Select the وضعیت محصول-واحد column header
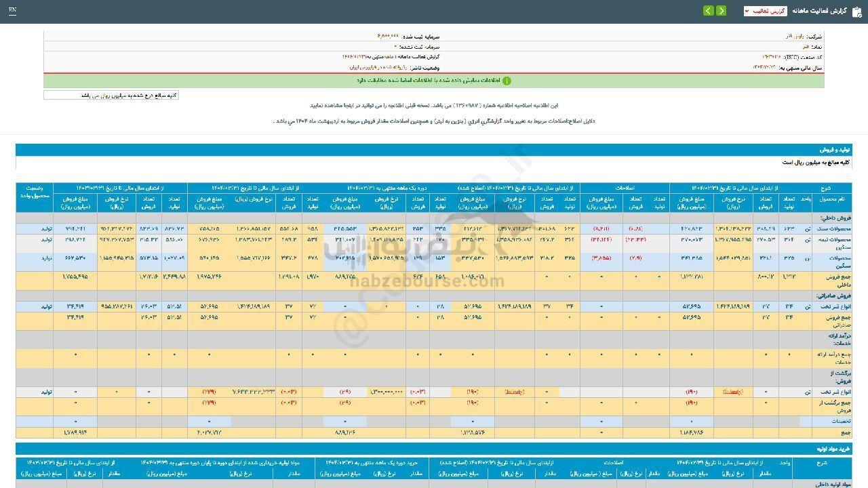Viewport: 868px width, 488px height. pyautogui.click(x=35, y=197)
